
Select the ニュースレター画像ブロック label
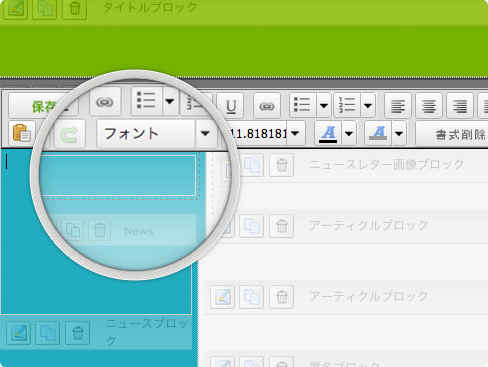click(x=387, y=164)
